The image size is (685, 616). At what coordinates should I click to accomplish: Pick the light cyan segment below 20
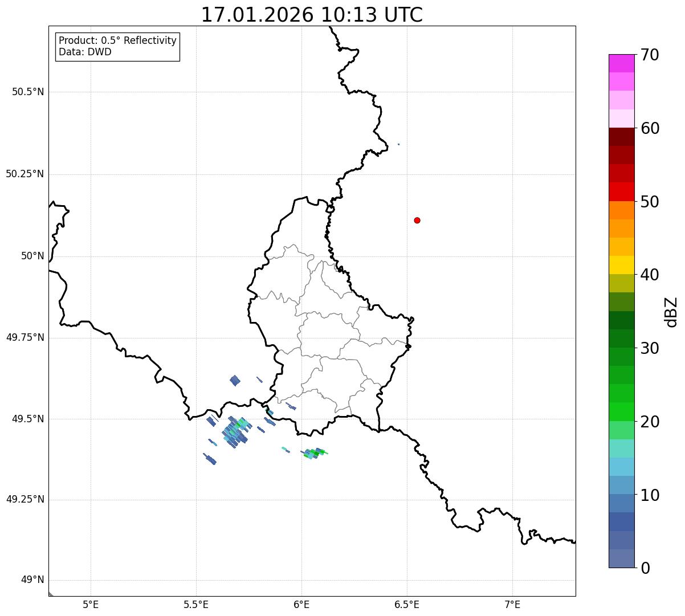[621, 448]
